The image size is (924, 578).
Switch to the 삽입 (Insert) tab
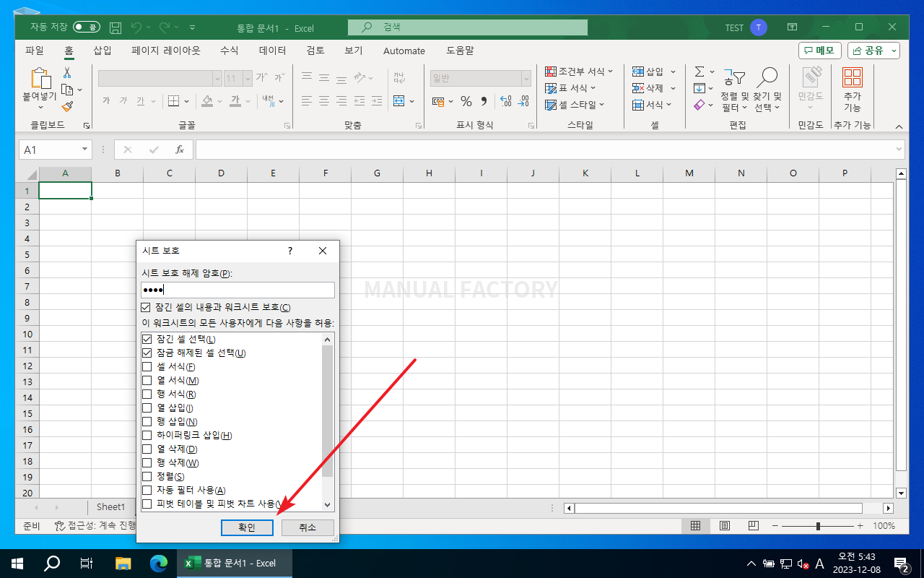[103, 51]
